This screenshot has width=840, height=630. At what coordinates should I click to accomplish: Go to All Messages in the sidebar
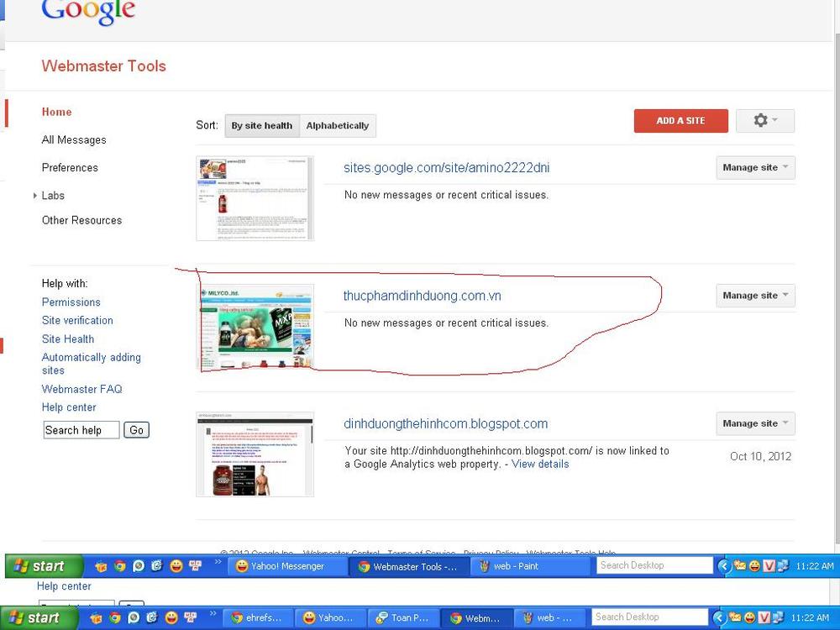tap(74, 140)
